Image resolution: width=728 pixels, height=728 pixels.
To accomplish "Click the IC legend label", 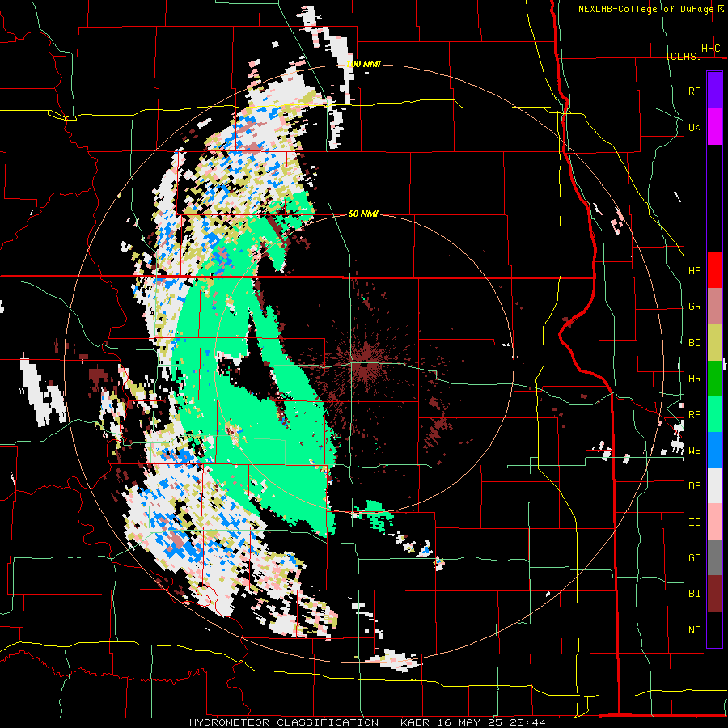I will click(694, 523).
